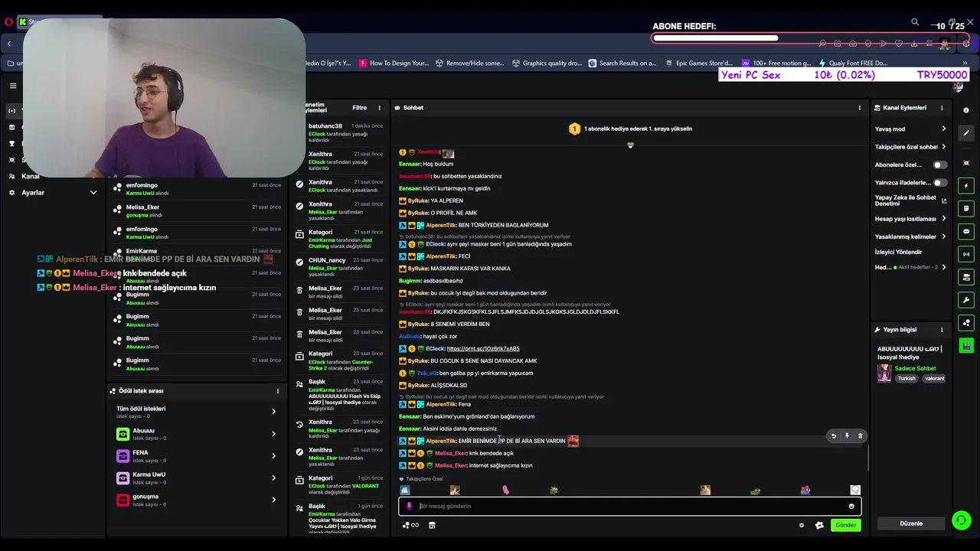
Task: Open the info icon in right sidebar
Action: 966,110
